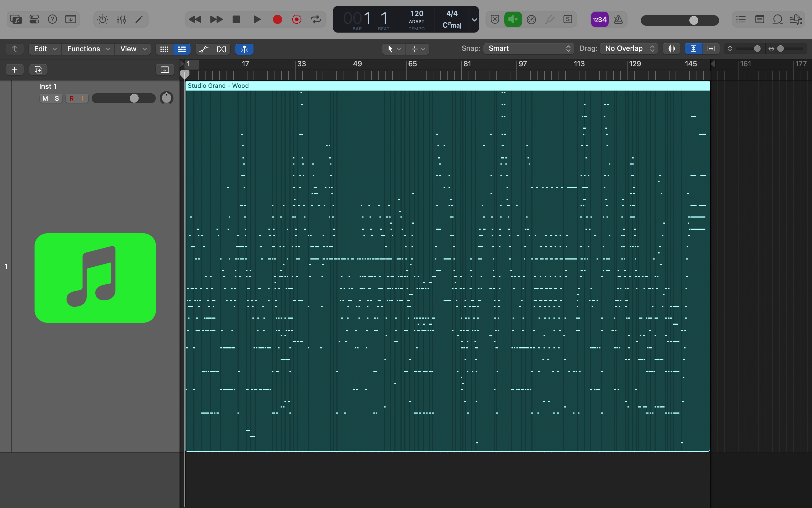Open the Loop Browser icon
Screen dimensions: 812x508
[777, 20]
